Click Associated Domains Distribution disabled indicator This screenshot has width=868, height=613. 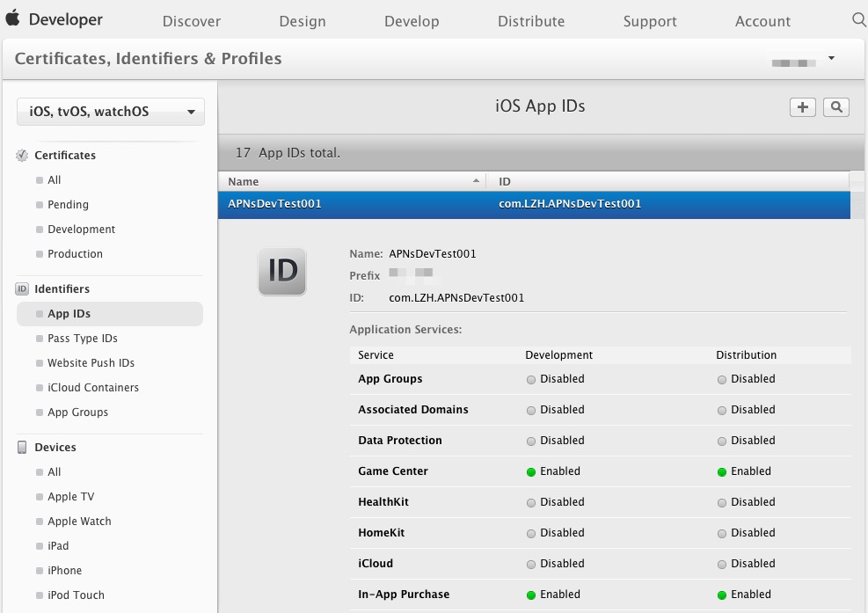click(722, 411)
